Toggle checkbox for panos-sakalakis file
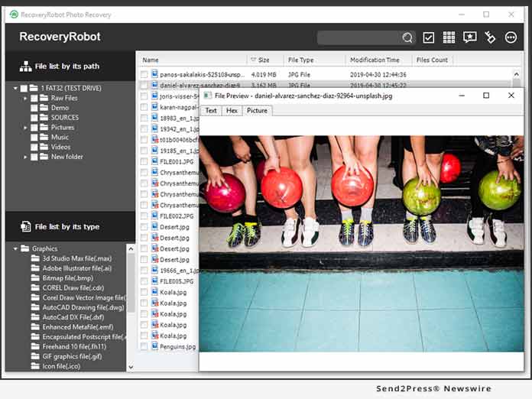Screen dimensions: 532x399 point(144,75)
